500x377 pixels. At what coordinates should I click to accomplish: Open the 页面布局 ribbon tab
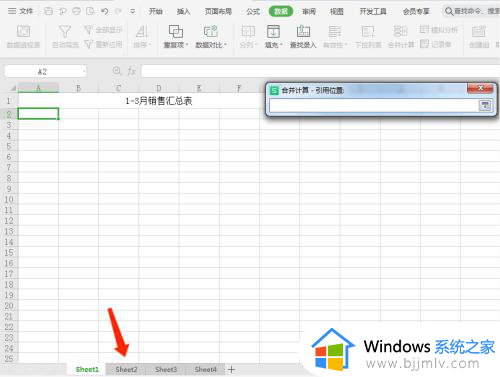click(218, 12)
